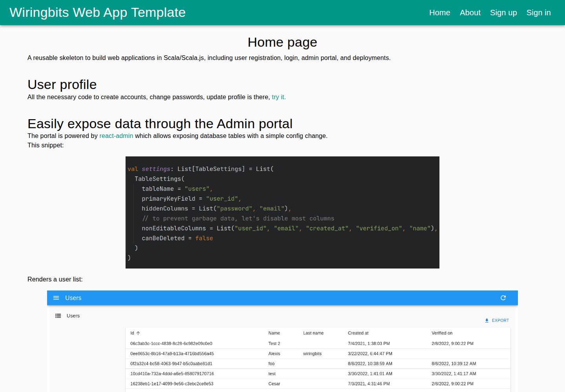This screenshot has height=392, width=565.
Task: Open the Sign in page
Action: pyautogui.click(x=538, y=13)
